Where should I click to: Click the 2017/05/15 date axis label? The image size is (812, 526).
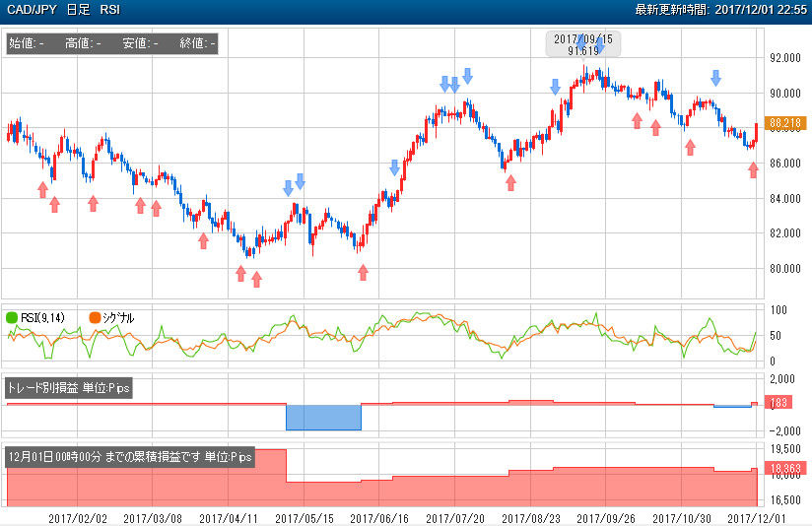pos(304,518)
